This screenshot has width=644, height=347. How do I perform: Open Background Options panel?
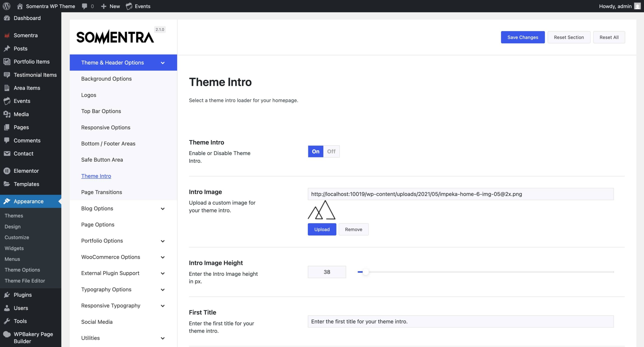123,79
